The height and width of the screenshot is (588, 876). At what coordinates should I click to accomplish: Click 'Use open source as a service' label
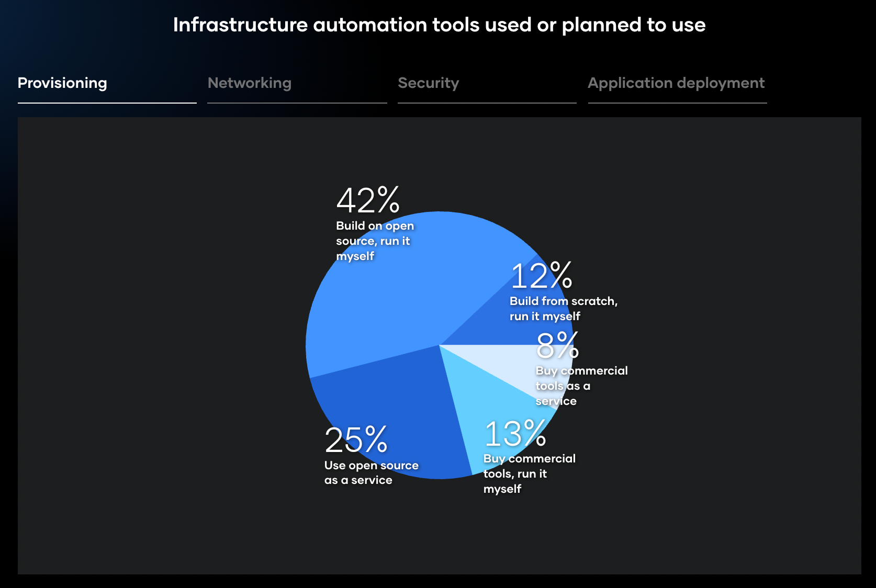(371, 472)
